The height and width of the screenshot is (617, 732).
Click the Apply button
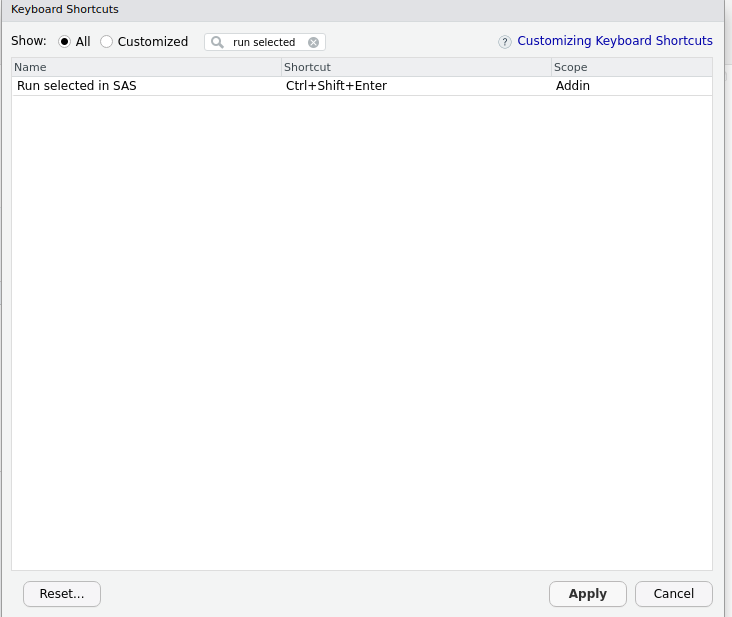click(587, 594)
